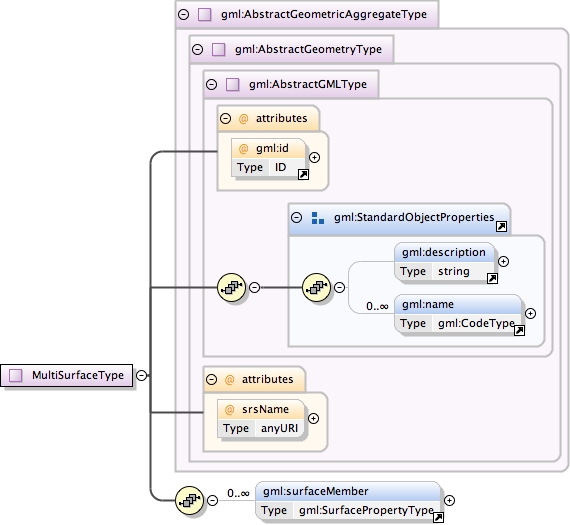Collapse the MultiSurfaceType root node
This screenshot has height=525, width=570.
point(141,375)
